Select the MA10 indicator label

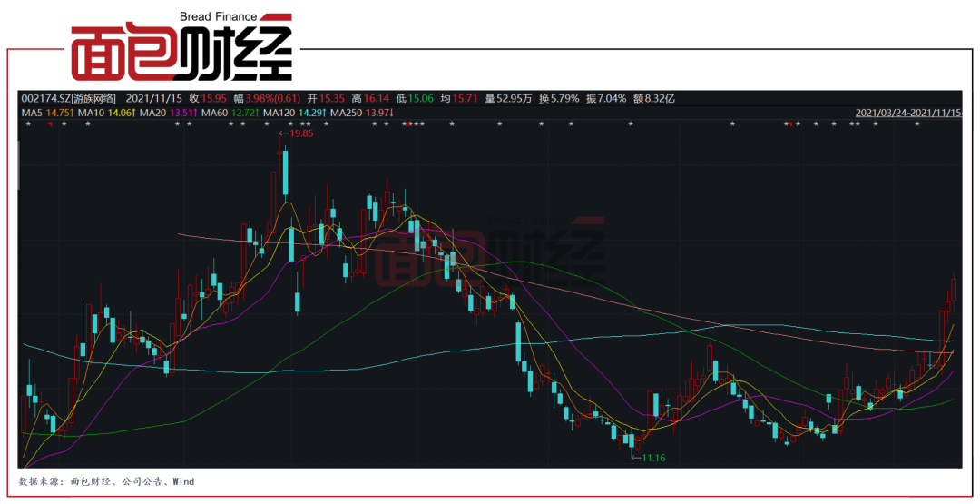[x=92, y=114]
